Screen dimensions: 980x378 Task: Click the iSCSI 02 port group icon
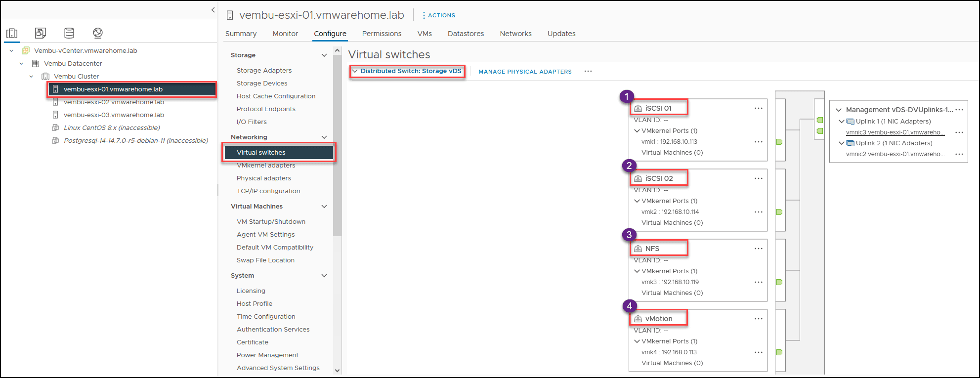pos(638,178)
